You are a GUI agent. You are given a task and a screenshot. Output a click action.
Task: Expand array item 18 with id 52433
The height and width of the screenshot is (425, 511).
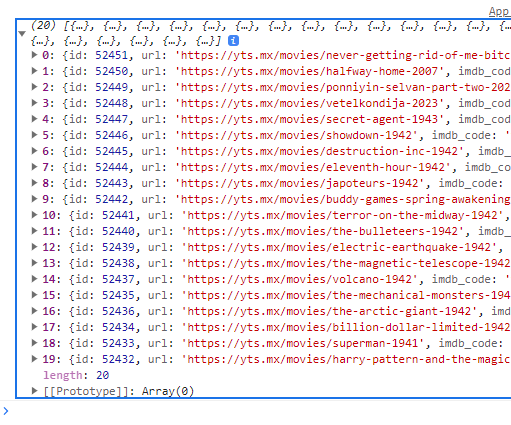point(34,343)
